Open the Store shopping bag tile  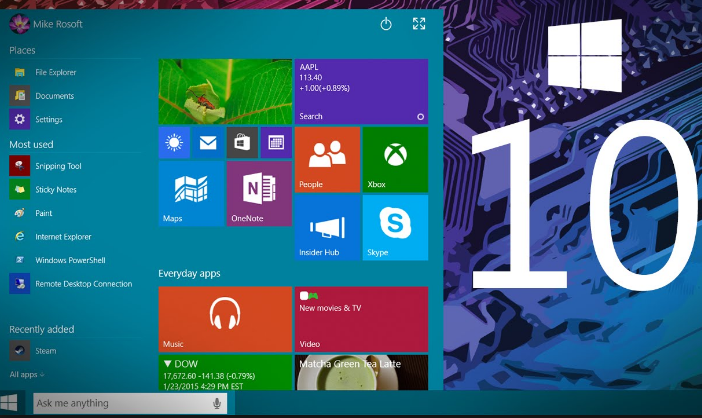point(242,143)
